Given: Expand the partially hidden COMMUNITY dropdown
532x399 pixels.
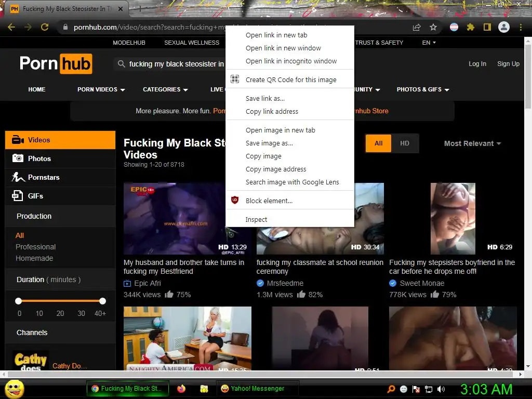Looking at the screenshot, I should click(367, 89).
